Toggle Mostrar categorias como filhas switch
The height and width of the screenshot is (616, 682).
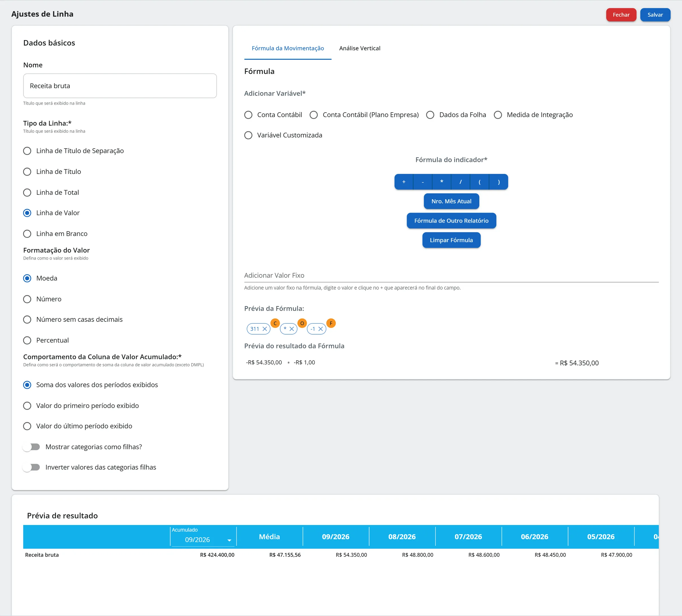point(32,447)
